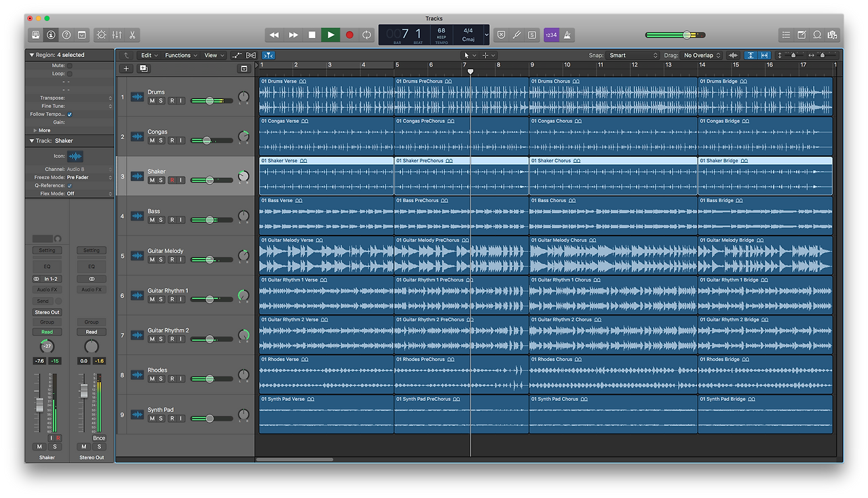This screenshot has height=498, width=868.
Task: Open the Functions menu
Action: [x=181, y=55]
